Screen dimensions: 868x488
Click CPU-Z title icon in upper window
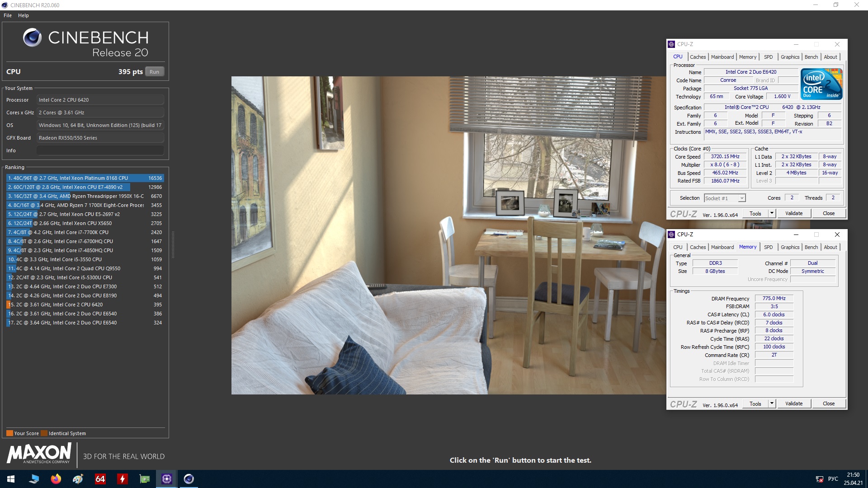[x=672, y=44]
